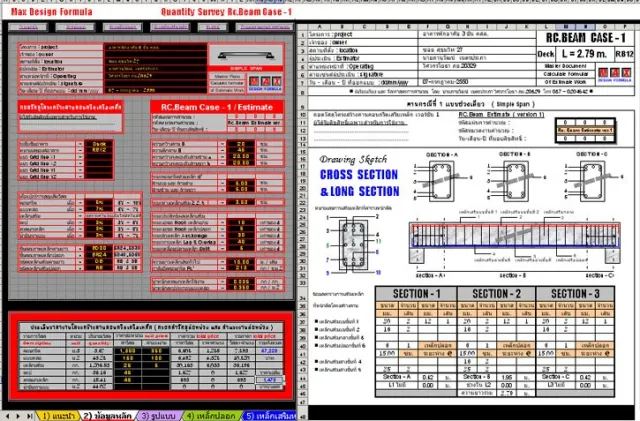This screenshot has height=421, width=640.
Task: Select the simple span beam picture
Action: (246, 55)
